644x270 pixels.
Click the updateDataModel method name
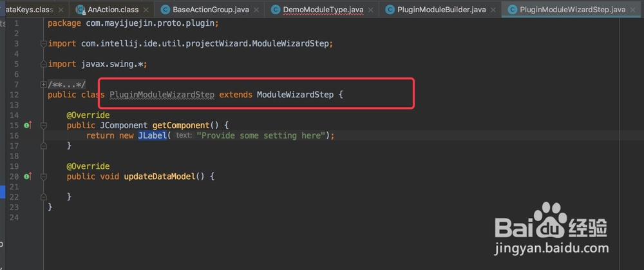[159, 177]
